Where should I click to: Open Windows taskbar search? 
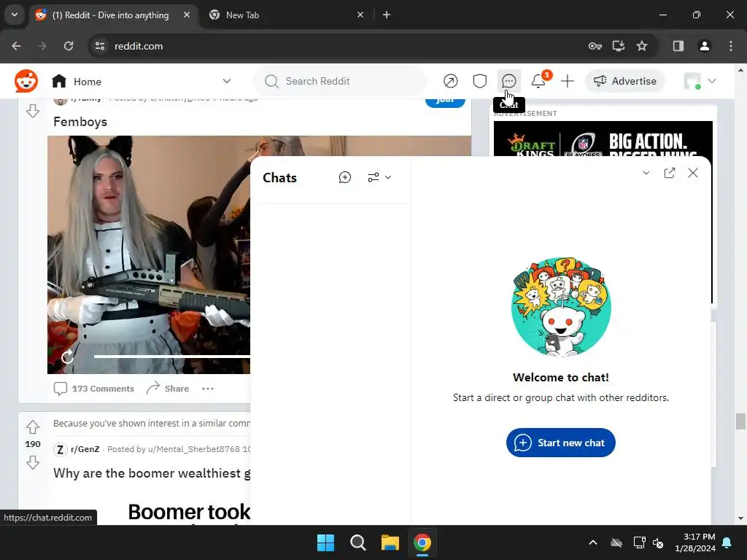point(357,542)
